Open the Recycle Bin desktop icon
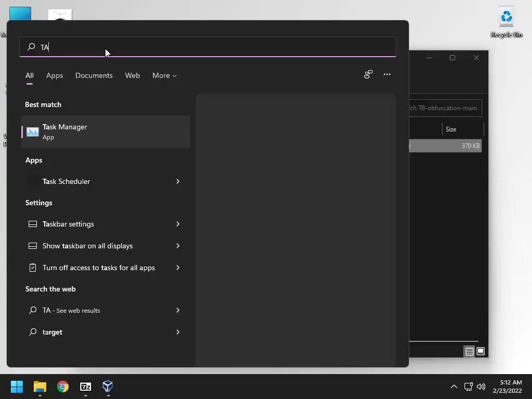The width and height of the screenshot is (532, 399). pyautogui.click(x=506, y=21)
